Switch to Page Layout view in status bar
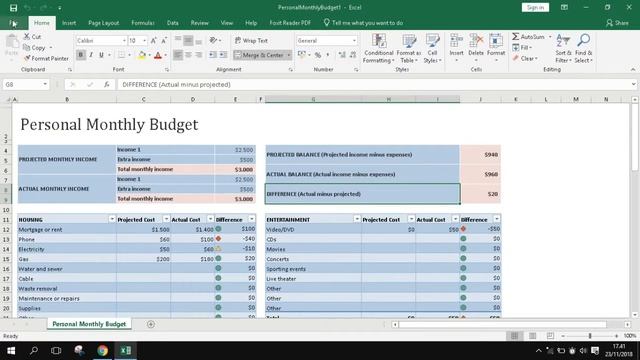 click(x=532, y=336)
